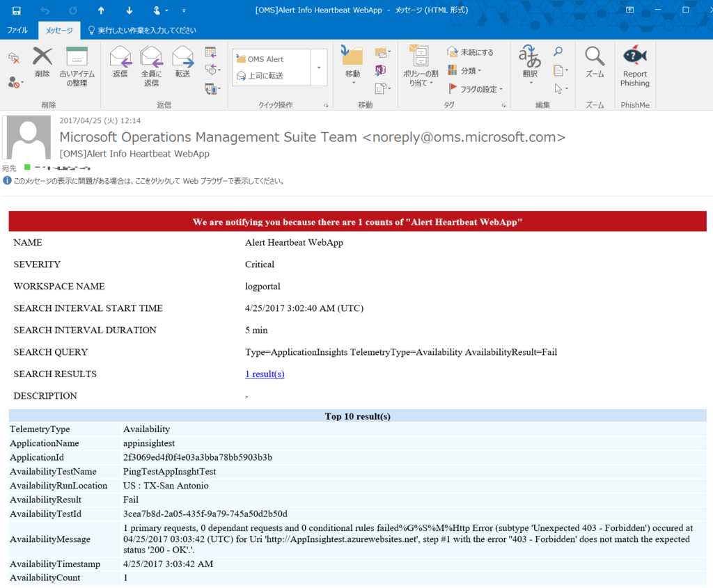Open the Junk mail dropdown icon
This screenshot has height=588, width=713.
click(x=15, y=82)
